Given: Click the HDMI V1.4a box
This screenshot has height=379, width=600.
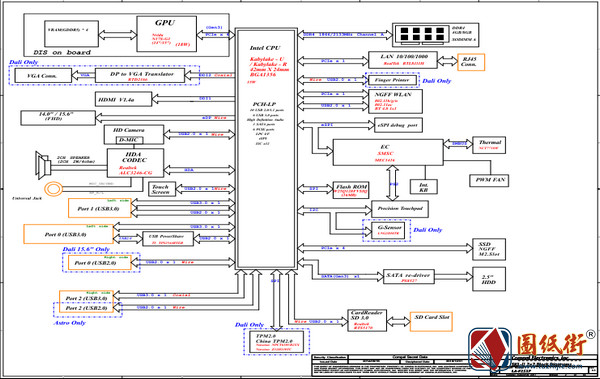Looking at the screenshot, I should coord(123,99).
